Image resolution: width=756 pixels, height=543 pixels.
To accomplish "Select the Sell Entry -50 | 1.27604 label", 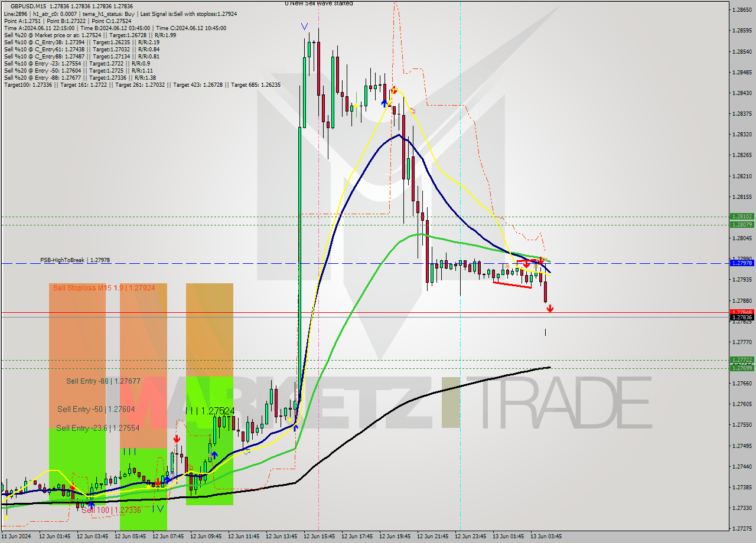I will tap(96, 409).
